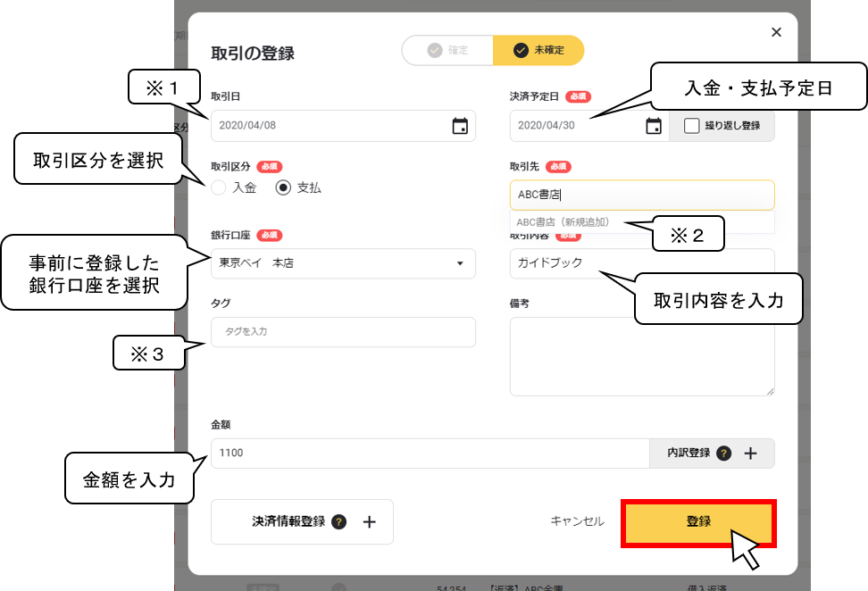Click into the 取引先 text field

coord(642,195)
